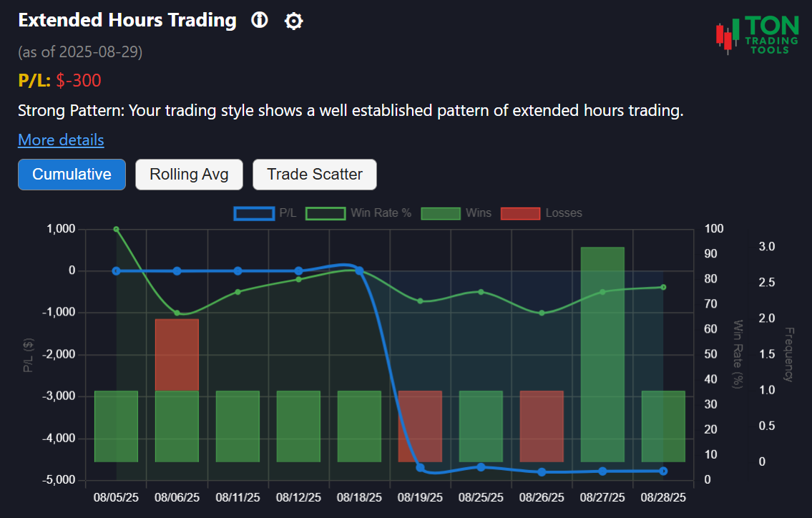This screenshot has height=518, width=812.
Task: Switch to the Trade Scatter view
Action: [x=315, y=174]
